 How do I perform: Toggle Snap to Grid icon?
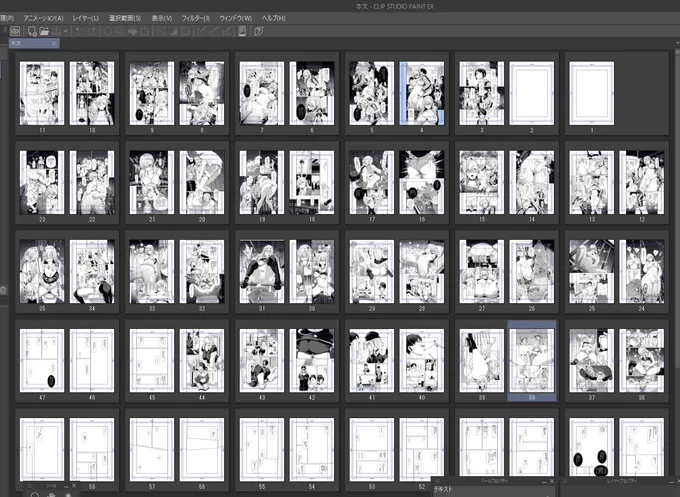pos(226,31)
